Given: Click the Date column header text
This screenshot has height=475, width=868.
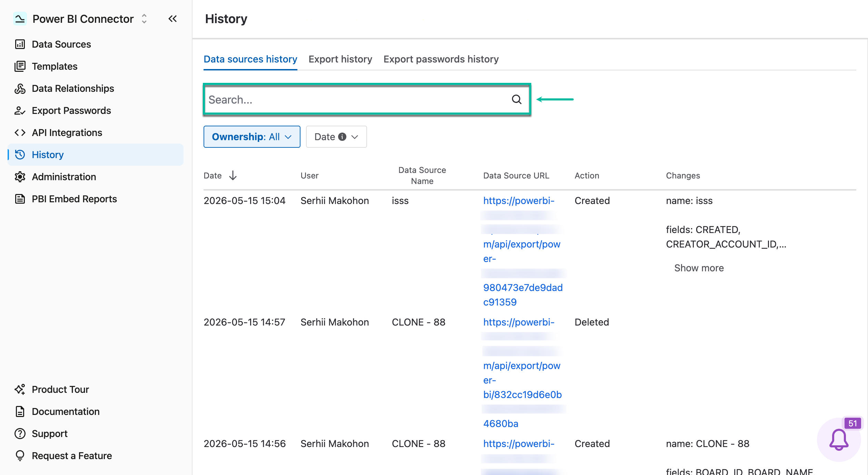Looking at the screenshot, I should (213, 175).
